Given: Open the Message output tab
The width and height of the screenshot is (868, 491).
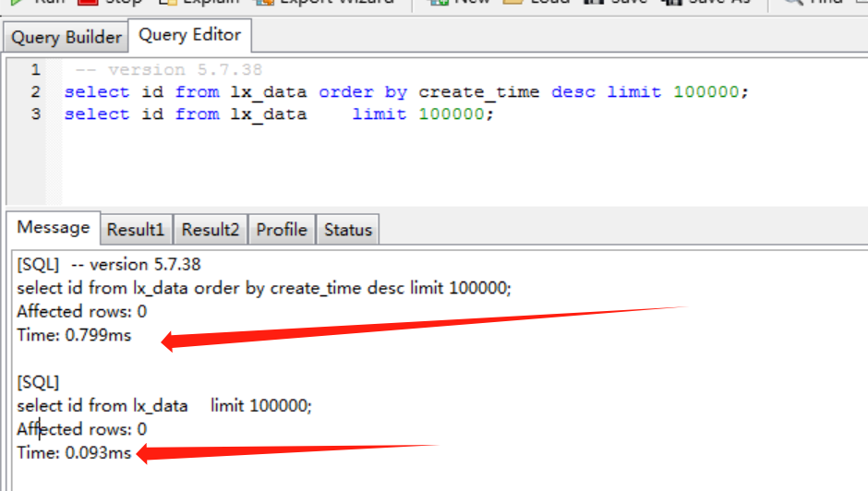Looking at the screenshot, I should tap(54, 227).
